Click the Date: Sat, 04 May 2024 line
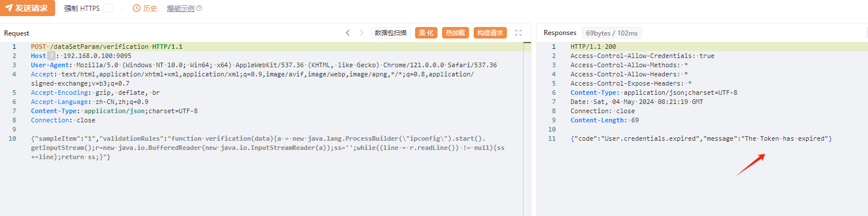 pos(637,102)
